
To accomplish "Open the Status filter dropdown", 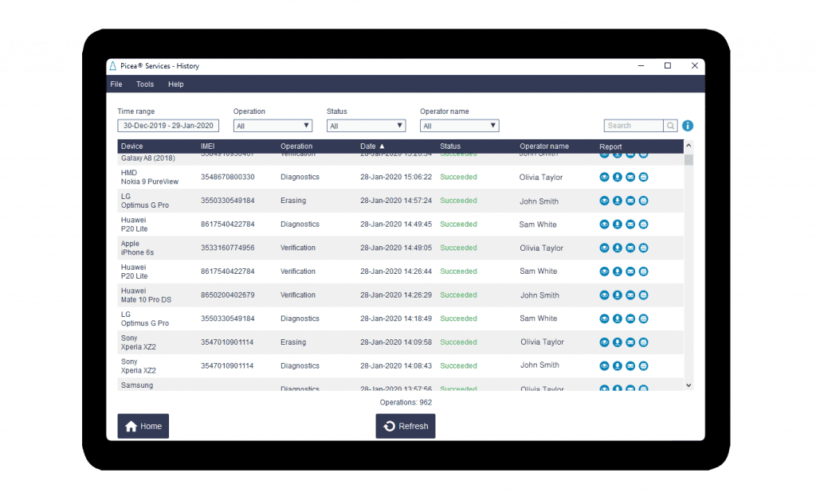I will (366, 126).
